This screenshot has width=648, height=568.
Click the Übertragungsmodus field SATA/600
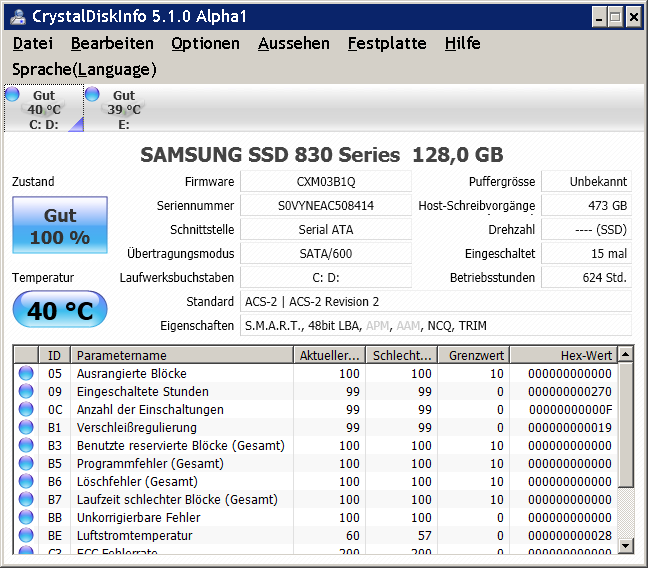tap(326, 253)
